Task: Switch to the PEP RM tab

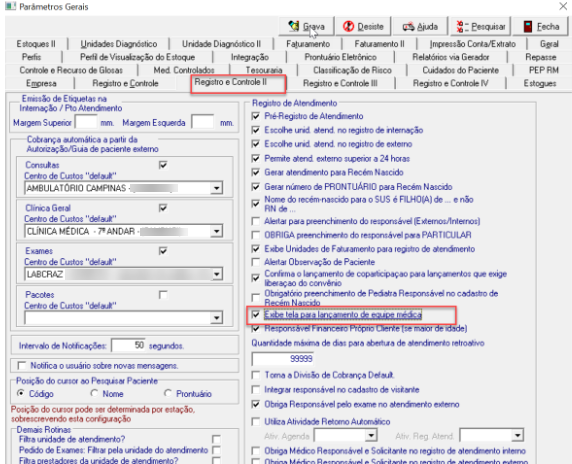Action: [x=544, y=70]
